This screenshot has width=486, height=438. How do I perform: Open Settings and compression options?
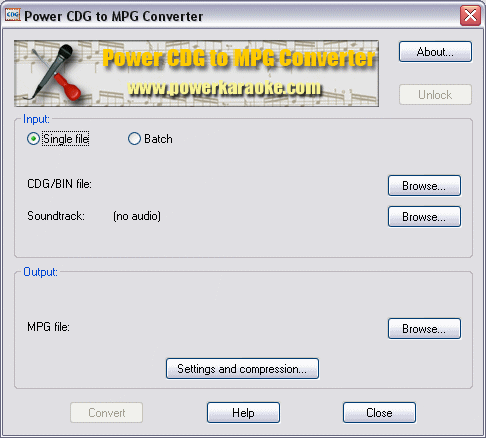(242, 369)
